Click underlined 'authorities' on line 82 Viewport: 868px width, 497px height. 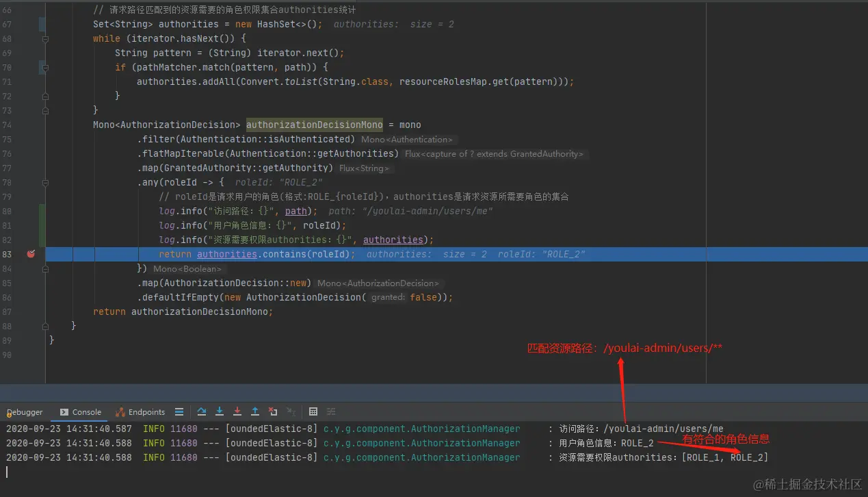(x=393, y=240)
